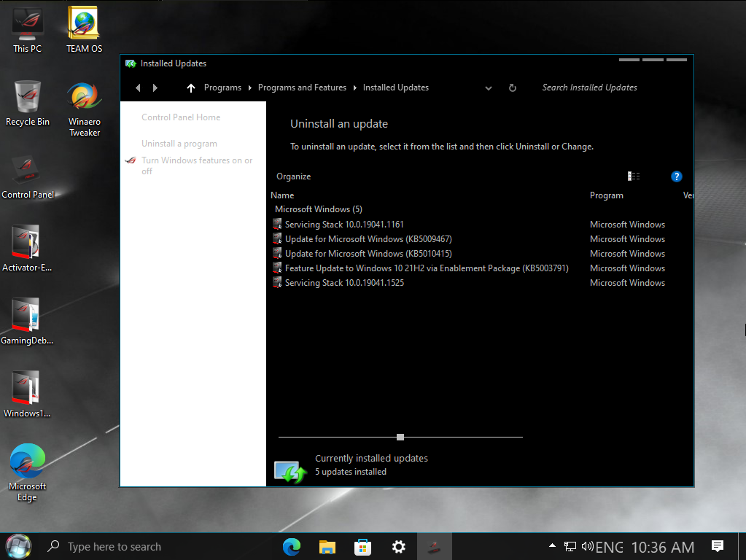Open the Control Panel Home link
This screenshot has width=746, height=560.
[x=181, y=117]
